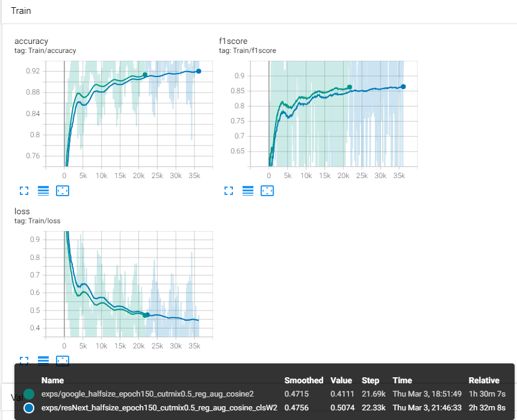The image size is (517, 420).
Task: Click the step value 22.33k
Action: pyautogui.click(x=374, y=408)
